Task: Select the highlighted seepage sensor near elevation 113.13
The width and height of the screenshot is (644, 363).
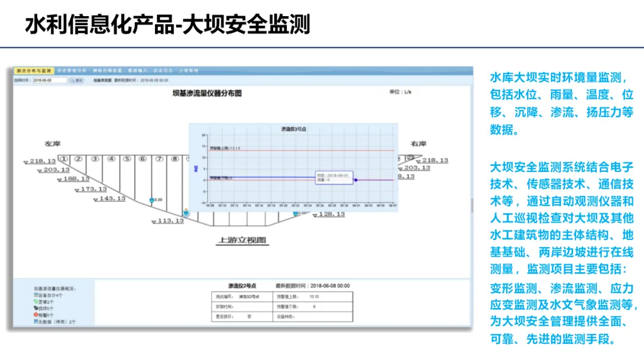Action: coord(186,213)
